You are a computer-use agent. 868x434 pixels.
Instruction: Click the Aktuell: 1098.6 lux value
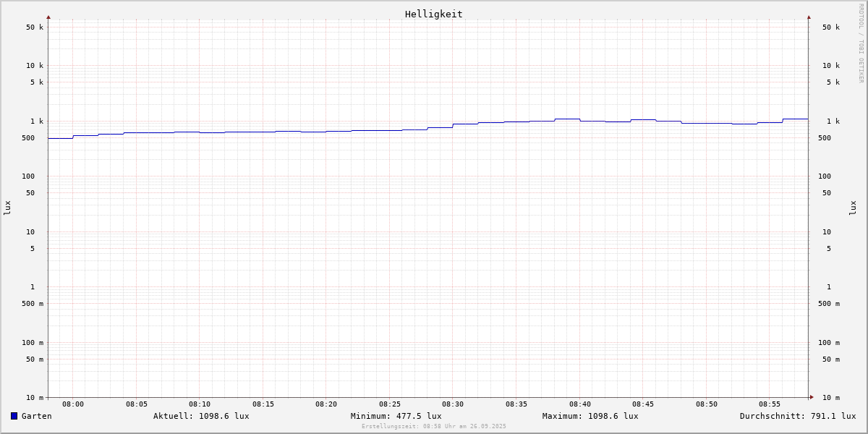tap(201, 416)
